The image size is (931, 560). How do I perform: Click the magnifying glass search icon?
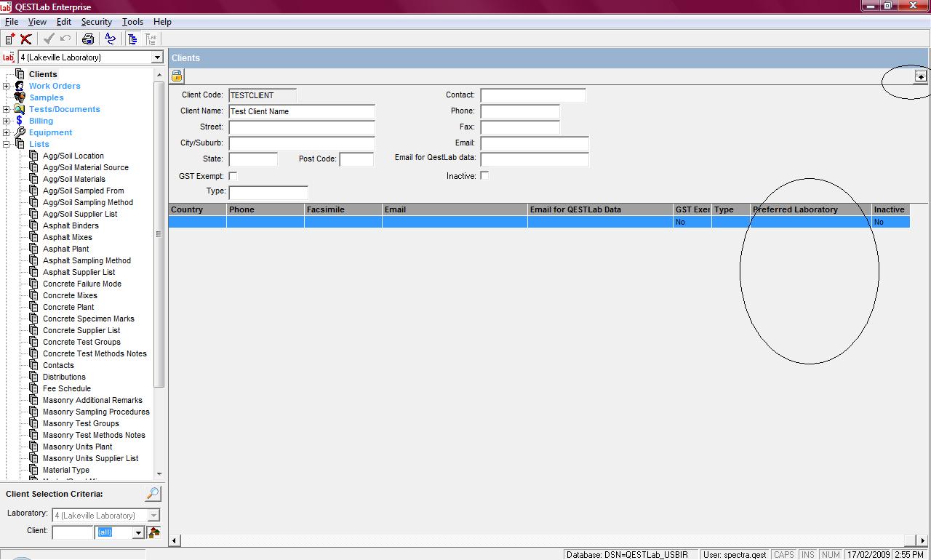pyautogui.click(x=153, y=494)
